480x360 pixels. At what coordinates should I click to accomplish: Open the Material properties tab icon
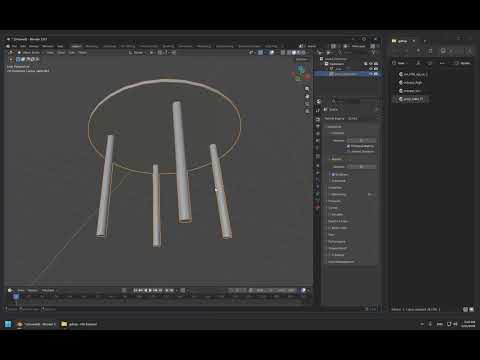[x=318, y=207]
